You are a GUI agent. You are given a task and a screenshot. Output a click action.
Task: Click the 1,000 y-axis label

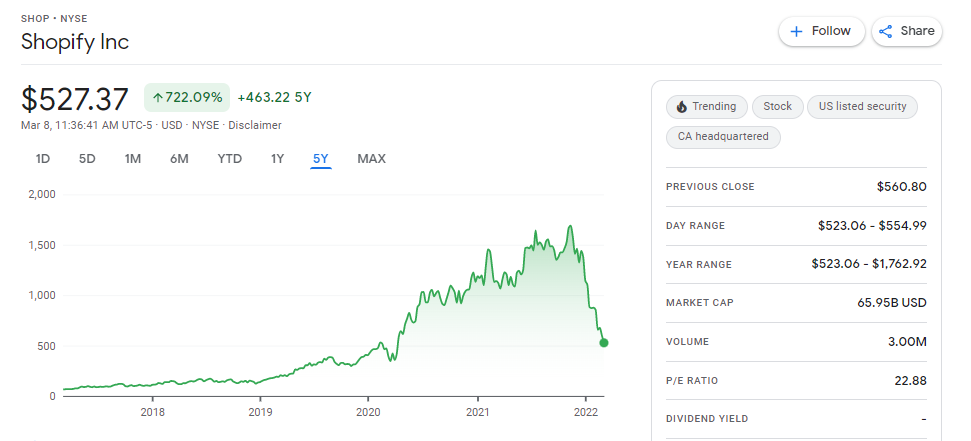43,295
